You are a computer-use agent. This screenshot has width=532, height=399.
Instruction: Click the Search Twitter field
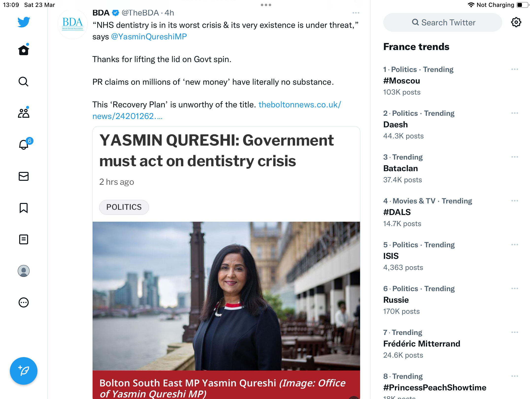pos(443,22)
